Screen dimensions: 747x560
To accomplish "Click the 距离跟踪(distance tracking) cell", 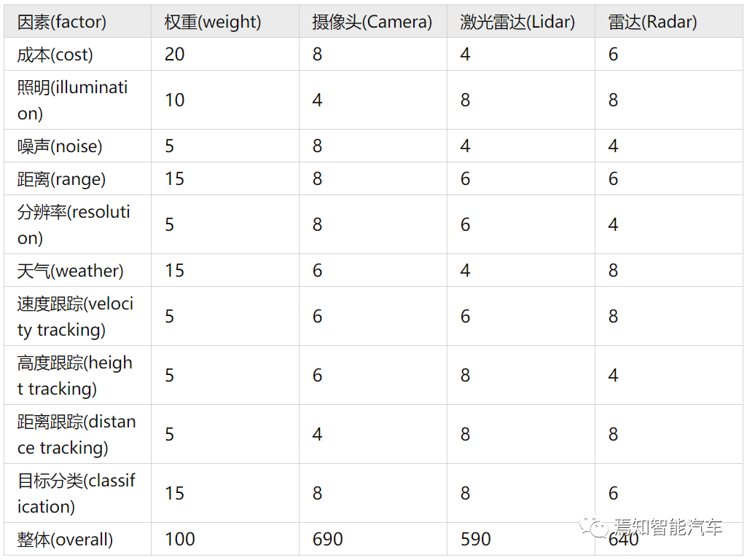I will 77,434.
